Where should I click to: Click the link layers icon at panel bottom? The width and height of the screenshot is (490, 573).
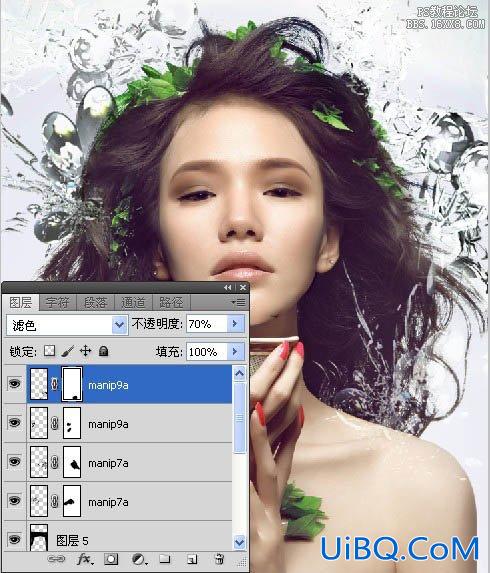pos(56,559)
